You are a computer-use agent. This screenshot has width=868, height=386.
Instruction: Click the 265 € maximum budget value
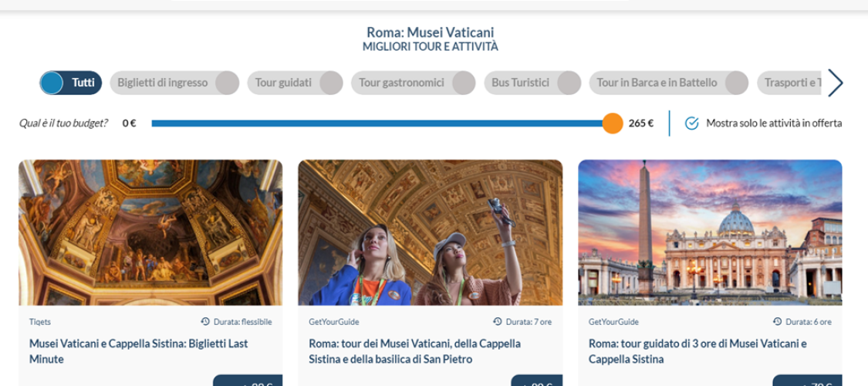641,123
